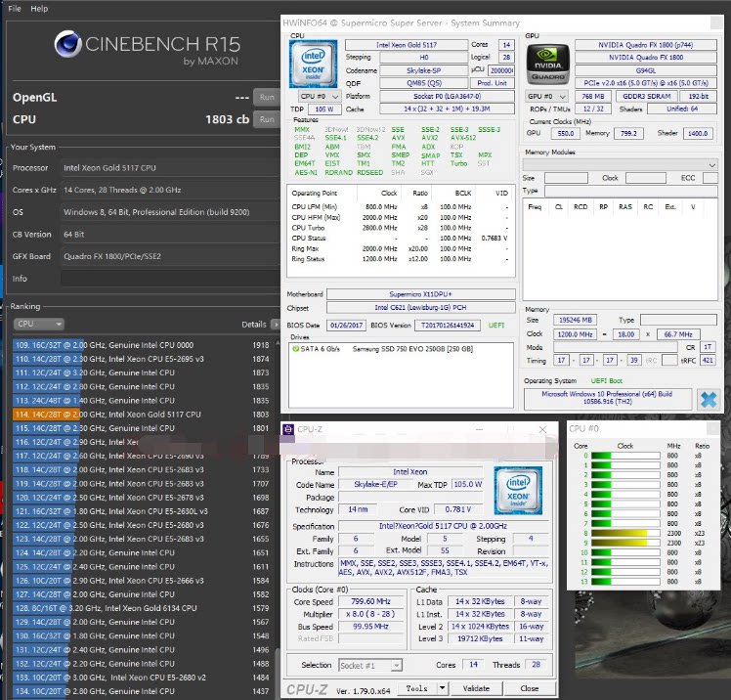Open the Tools dropdown arrow in CPU-Z

click(x=442, y=688)
